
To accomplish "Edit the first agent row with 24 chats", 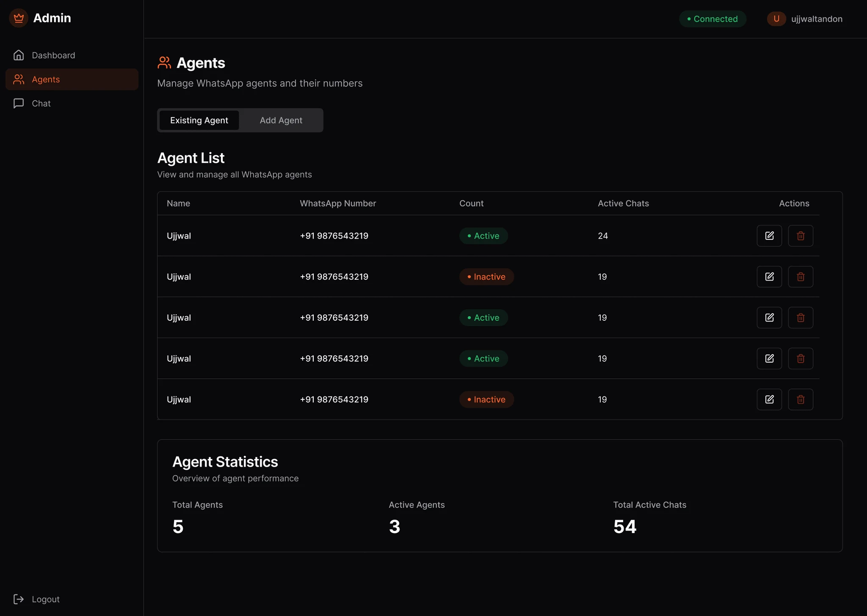I will (769, 236).
